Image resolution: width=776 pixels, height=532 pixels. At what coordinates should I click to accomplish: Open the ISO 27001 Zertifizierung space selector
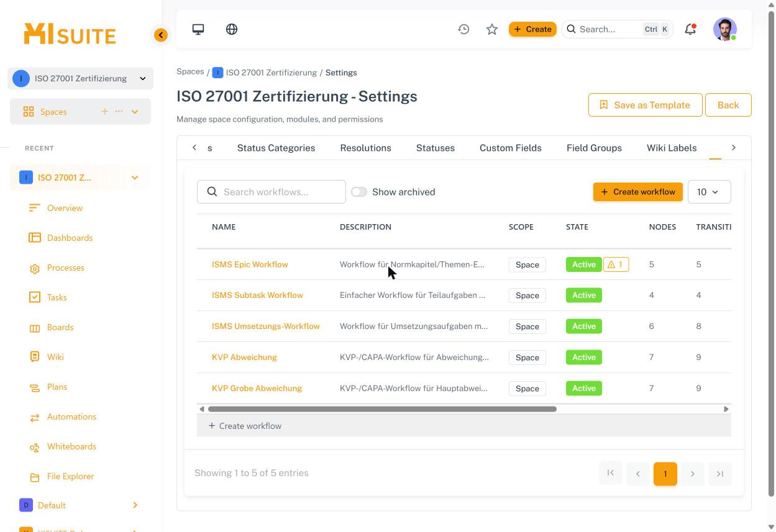[81, 78]
